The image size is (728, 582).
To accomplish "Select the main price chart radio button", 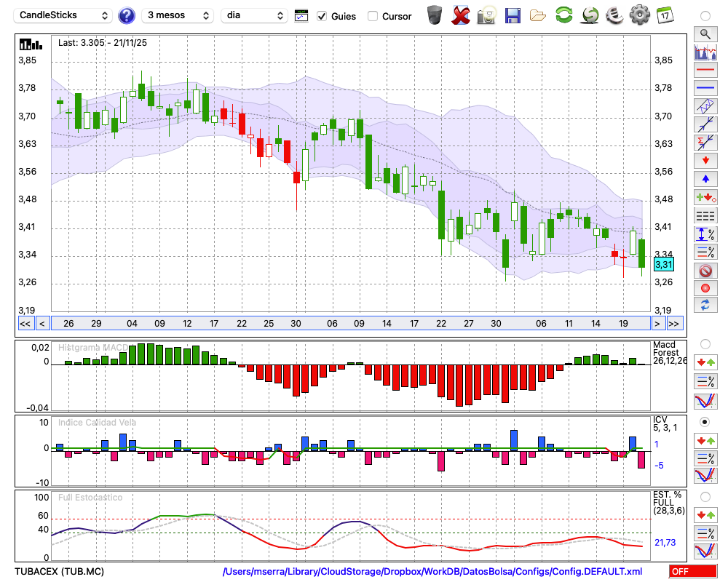I will [705, 16].
